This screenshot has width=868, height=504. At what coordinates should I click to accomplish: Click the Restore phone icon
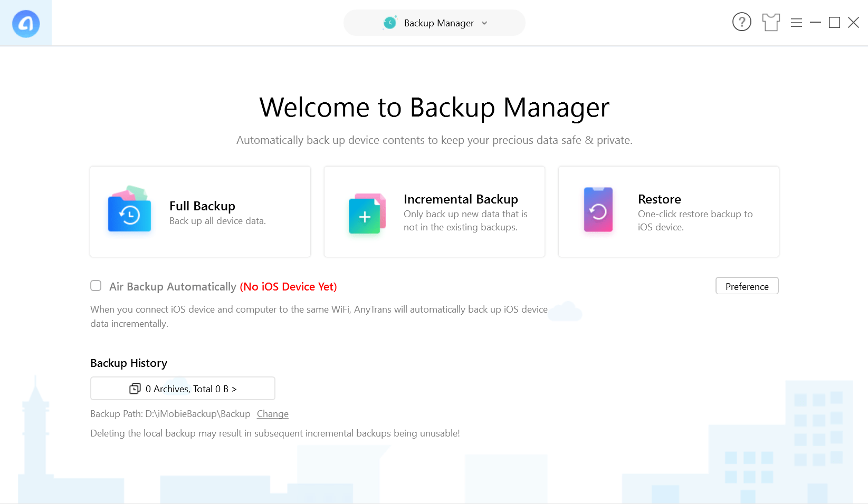598,210
